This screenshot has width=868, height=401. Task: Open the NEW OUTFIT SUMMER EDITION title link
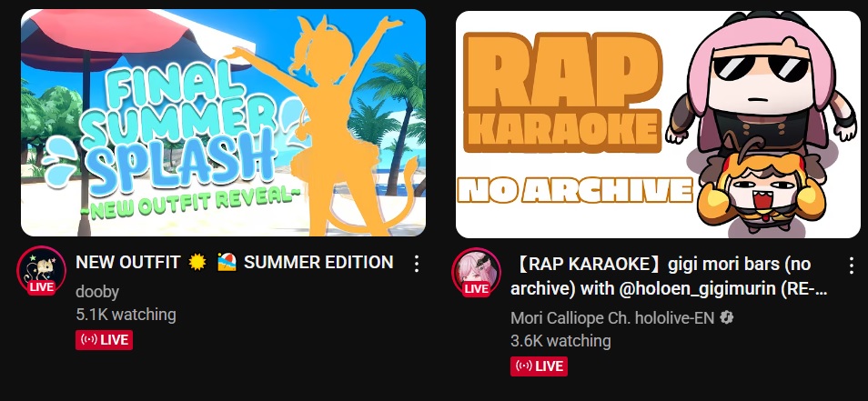coord(234,262)
